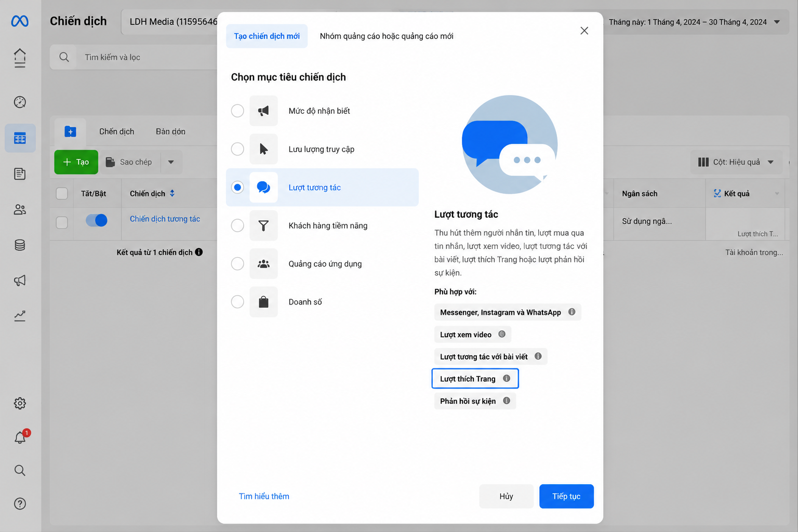Open the Tìm hiểu thêm link
The image size is (798, 532).
pos(264,496)
